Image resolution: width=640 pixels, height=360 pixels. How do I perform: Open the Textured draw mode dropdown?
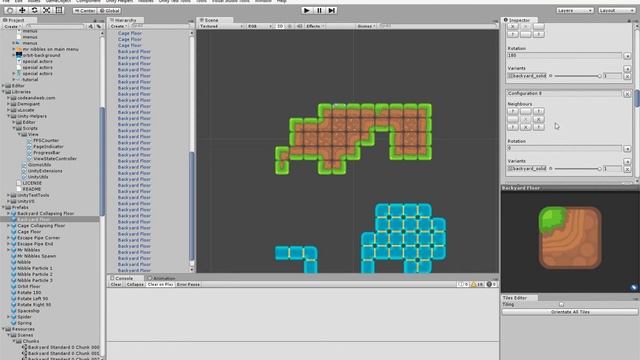221,26
